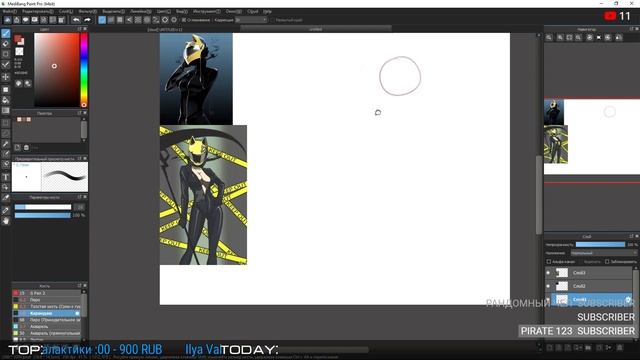The image size is (640, 360).
Task: Enable radial snap guide
Action: pos(138,20)
